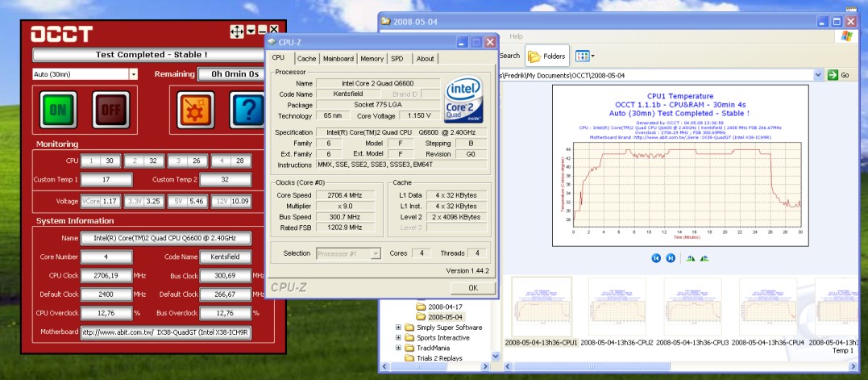Screen dimensions: 868x380
Task: Open OCCT options gear icon
Action: (x=195, y=110)
